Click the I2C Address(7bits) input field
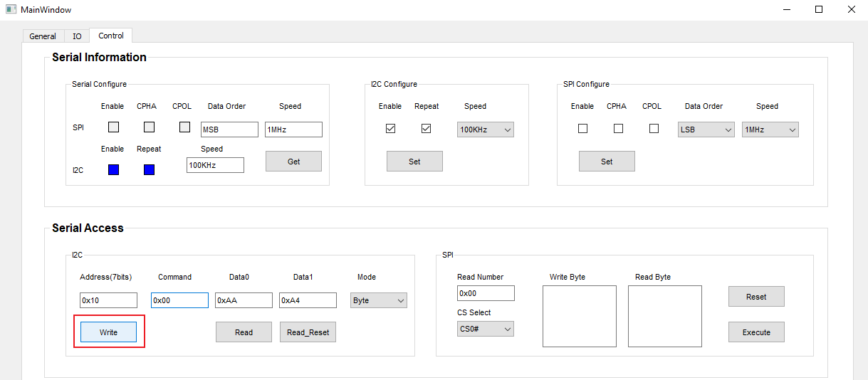 (x=108, y=300)
